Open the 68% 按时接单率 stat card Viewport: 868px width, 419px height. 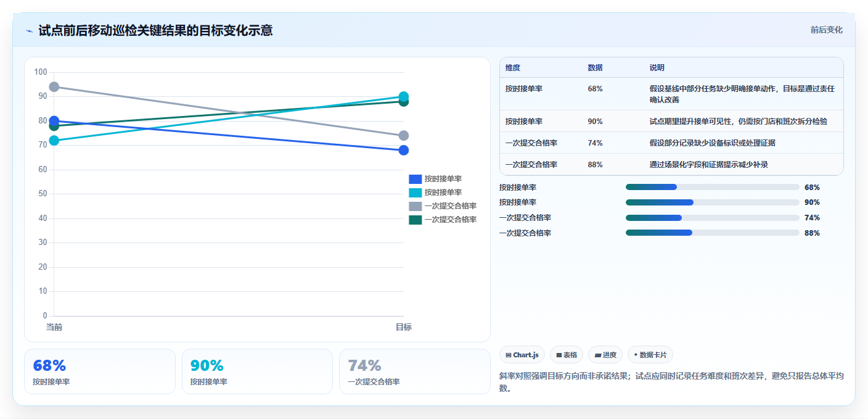click(x=100, y=371)
